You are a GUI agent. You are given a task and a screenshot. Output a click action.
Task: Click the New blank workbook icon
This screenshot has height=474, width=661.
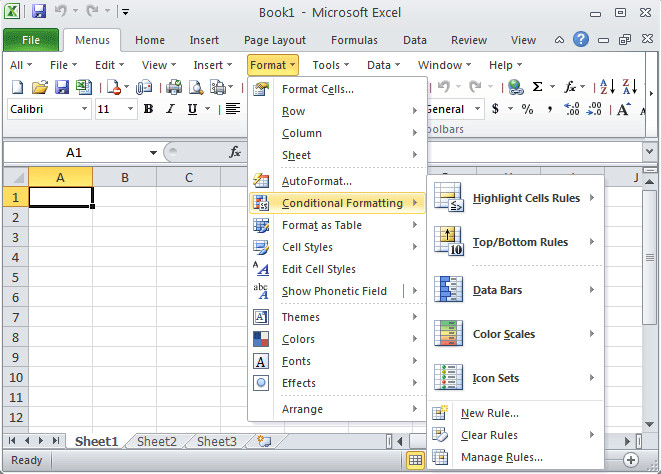tap(17, 87)
